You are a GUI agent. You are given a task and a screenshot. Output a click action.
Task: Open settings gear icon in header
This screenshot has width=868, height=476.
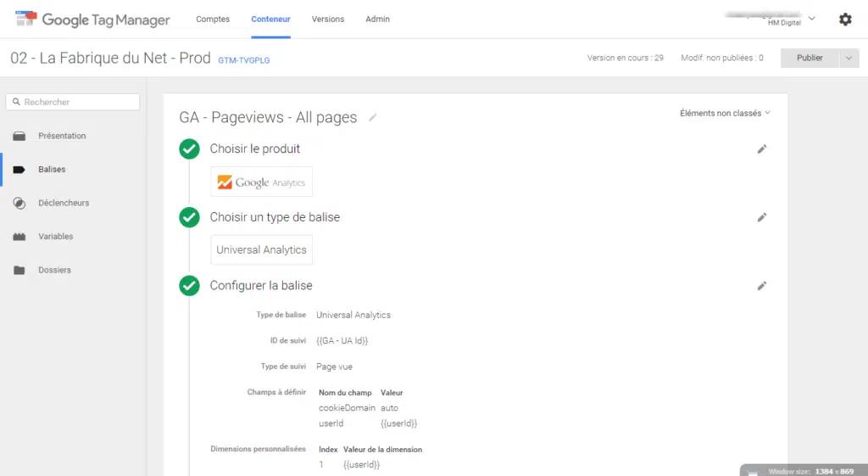point(844,20)
